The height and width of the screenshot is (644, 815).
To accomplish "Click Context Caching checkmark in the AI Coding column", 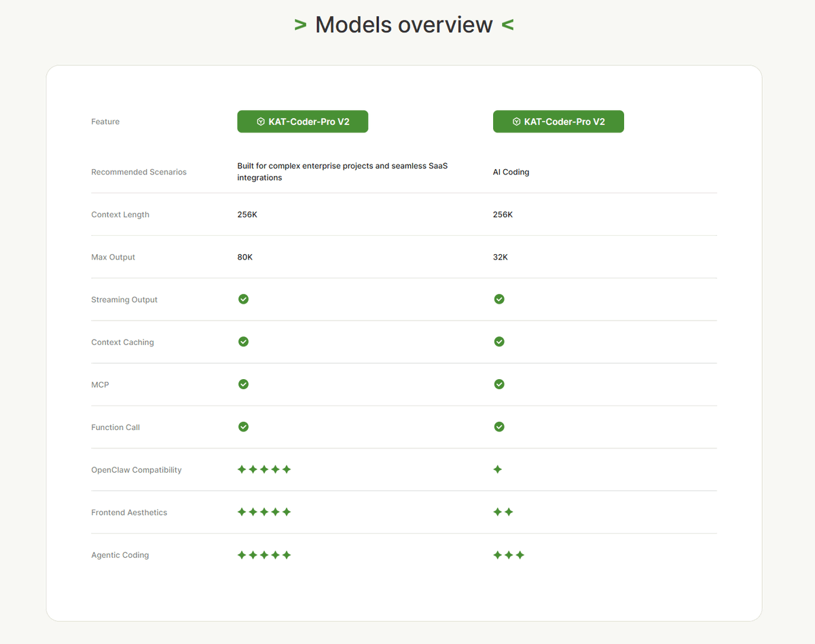I will click(x=499, y=342).
